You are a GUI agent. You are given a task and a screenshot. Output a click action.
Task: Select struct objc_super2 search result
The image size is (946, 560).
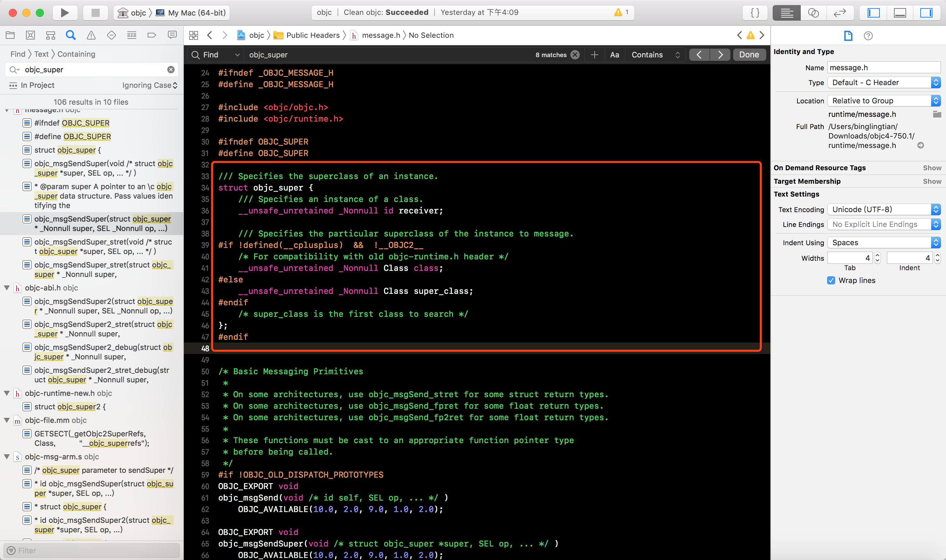click(70, 407)
